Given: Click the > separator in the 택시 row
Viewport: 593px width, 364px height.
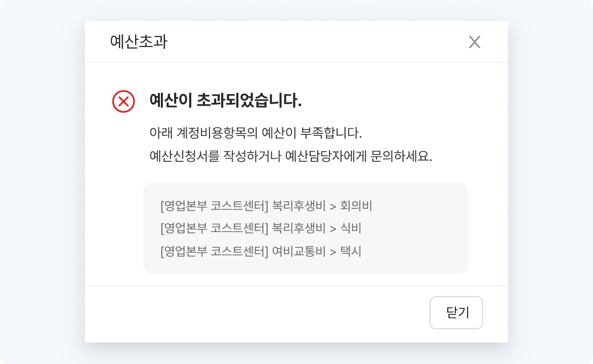Looking at the screenshot, I should click(x=333, y=251).
